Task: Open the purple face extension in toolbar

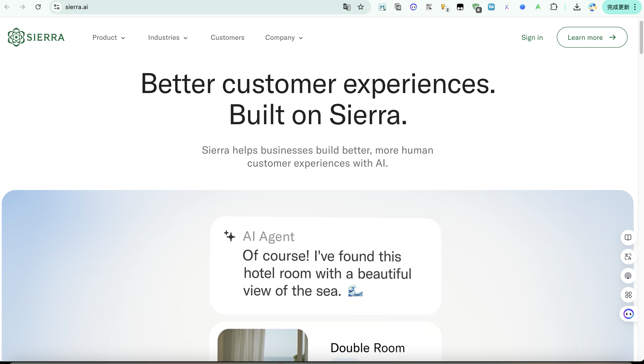Action: (x=413, y=7)
